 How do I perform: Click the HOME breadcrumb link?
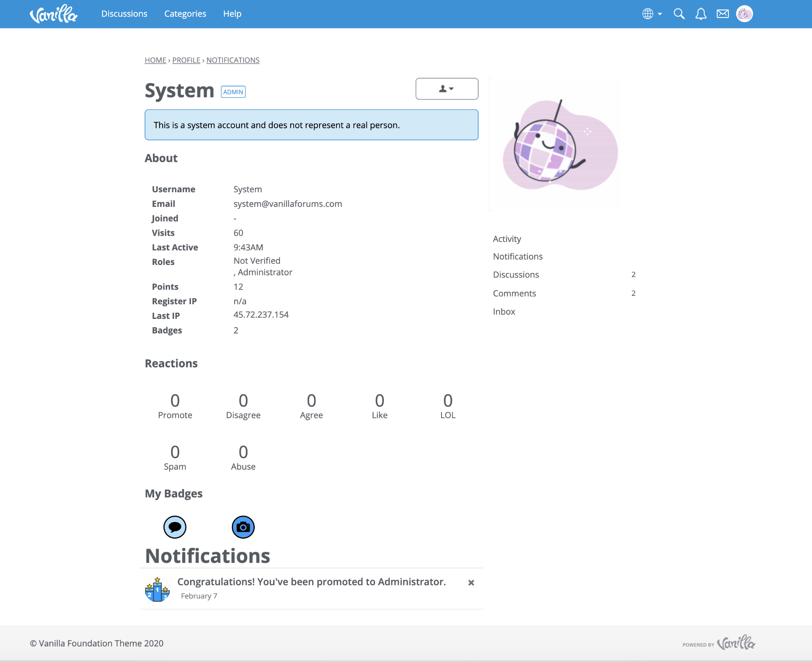155,60
